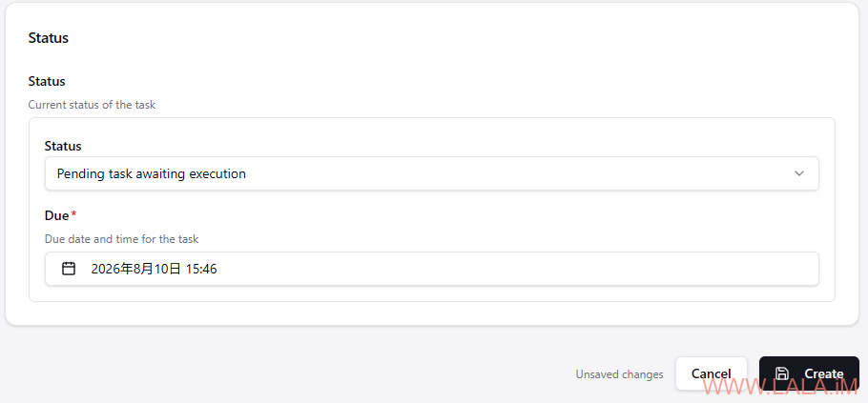Click the calendar icon in Due field

tap(69, 269)
